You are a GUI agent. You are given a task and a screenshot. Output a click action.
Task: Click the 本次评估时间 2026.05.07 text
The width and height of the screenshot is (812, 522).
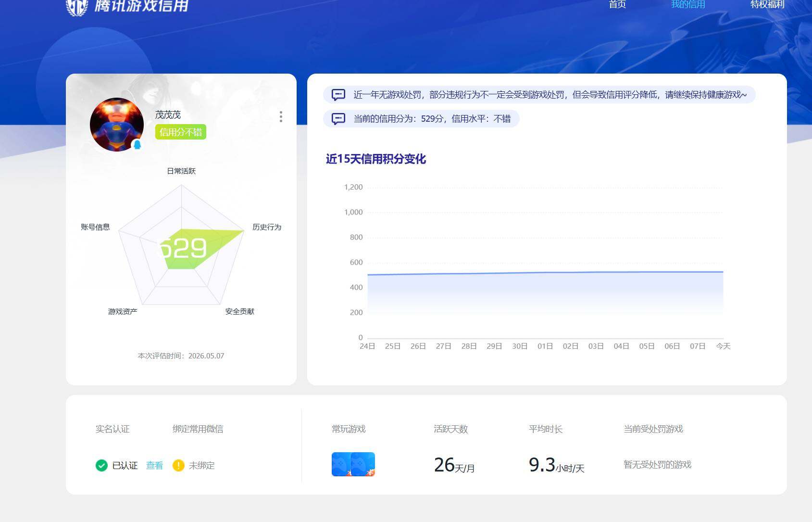(181, 356)
